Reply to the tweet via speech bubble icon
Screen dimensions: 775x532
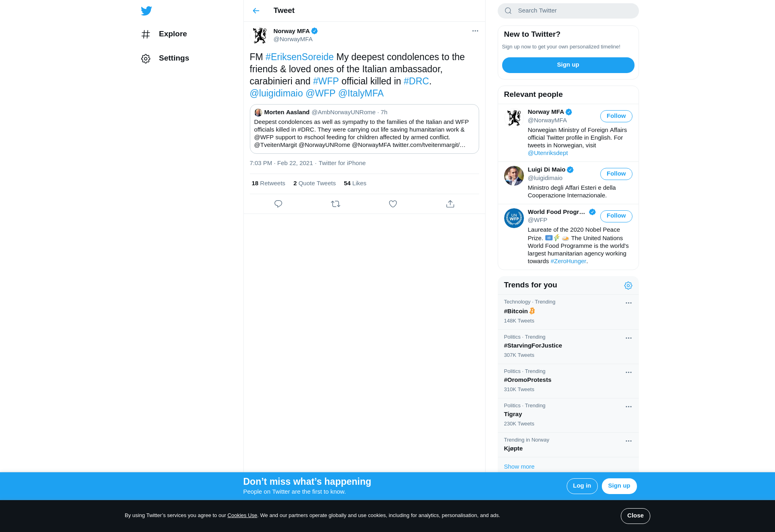278,204
